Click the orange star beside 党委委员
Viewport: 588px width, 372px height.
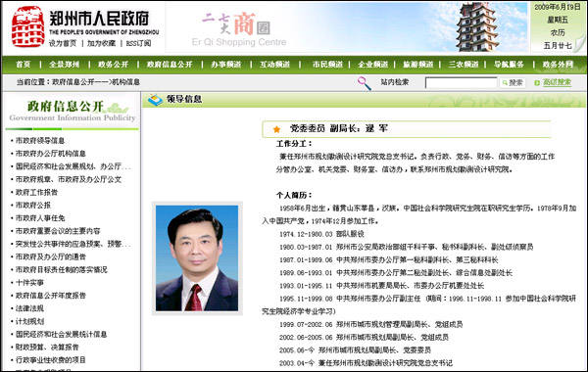[276, 129]
